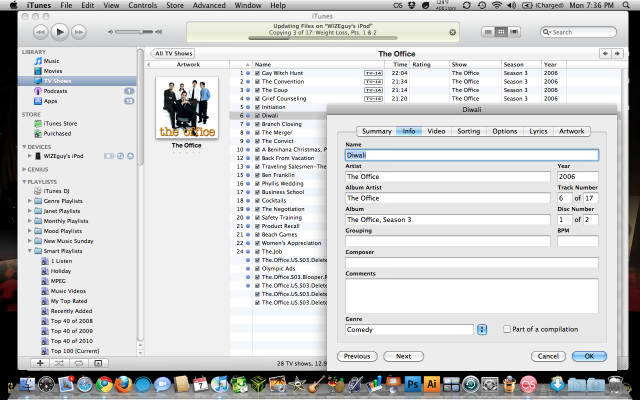Go to Next item in dialog
This screenshot has width=640, height=400.
[x=403, y=356]
